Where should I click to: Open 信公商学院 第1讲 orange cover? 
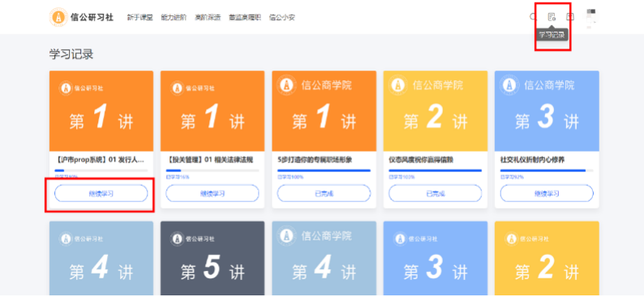324,111
